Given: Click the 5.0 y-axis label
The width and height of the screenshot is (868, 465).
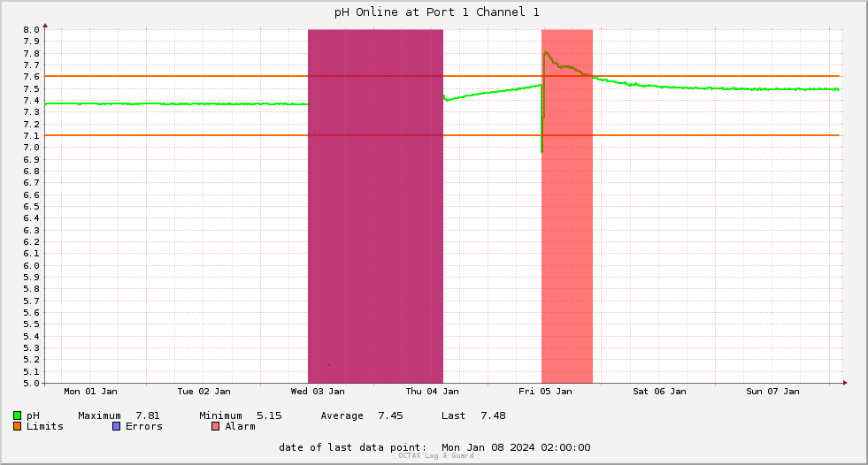Looking at the screenshot, I should click(x=32, y=384).
